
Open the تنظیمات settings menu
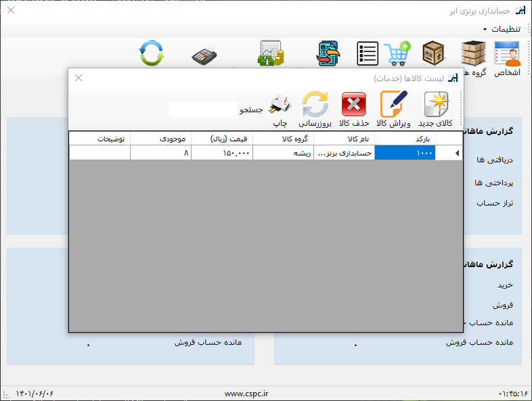504,29
